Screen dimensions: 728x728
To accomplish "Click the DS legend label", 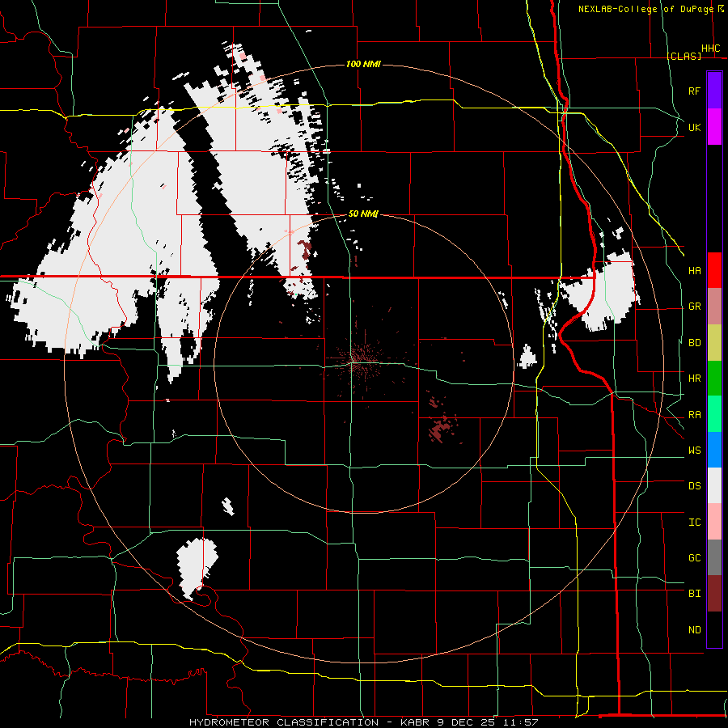I will [x=694, y=486].
